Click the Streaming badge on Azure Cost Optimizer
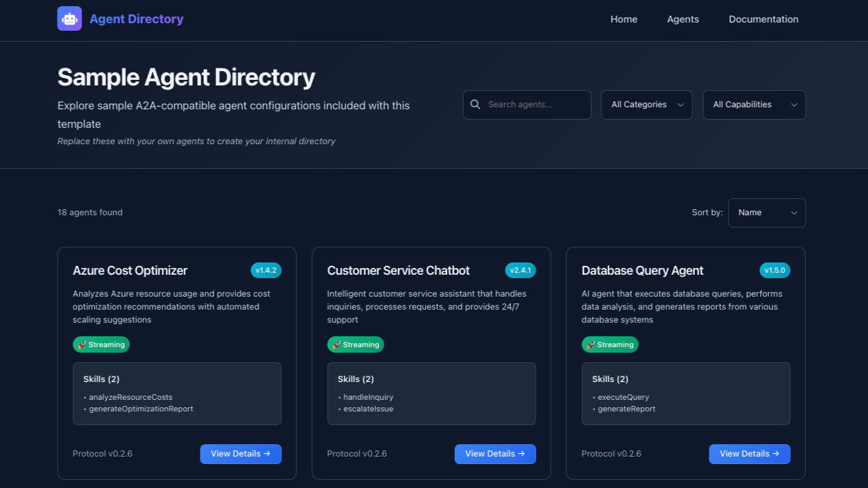The image size is (868, 488). (x=101, y=344)
